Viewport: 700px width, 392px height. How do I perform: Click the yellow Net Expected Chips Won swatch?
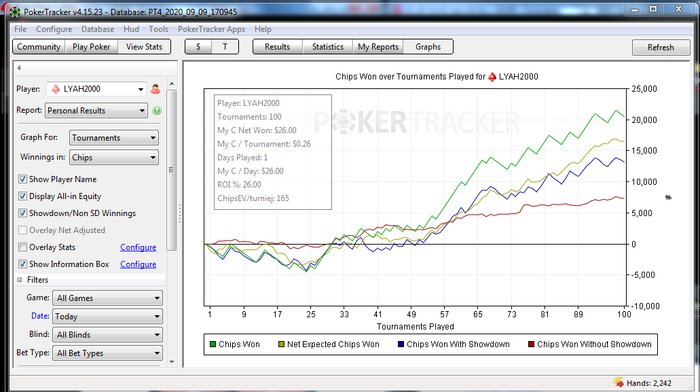281,344
